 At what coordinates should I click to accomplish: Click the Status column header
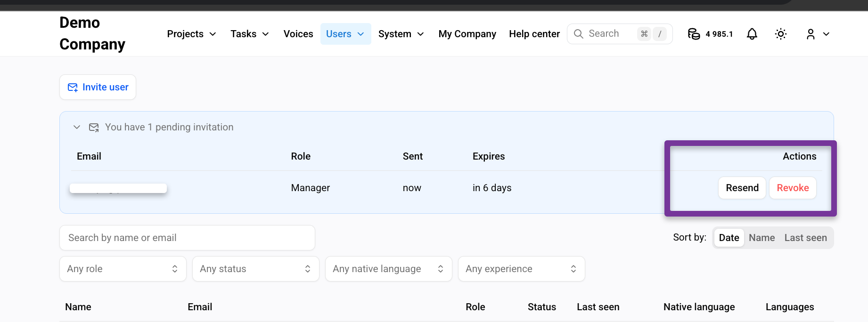tap(542, 307)
